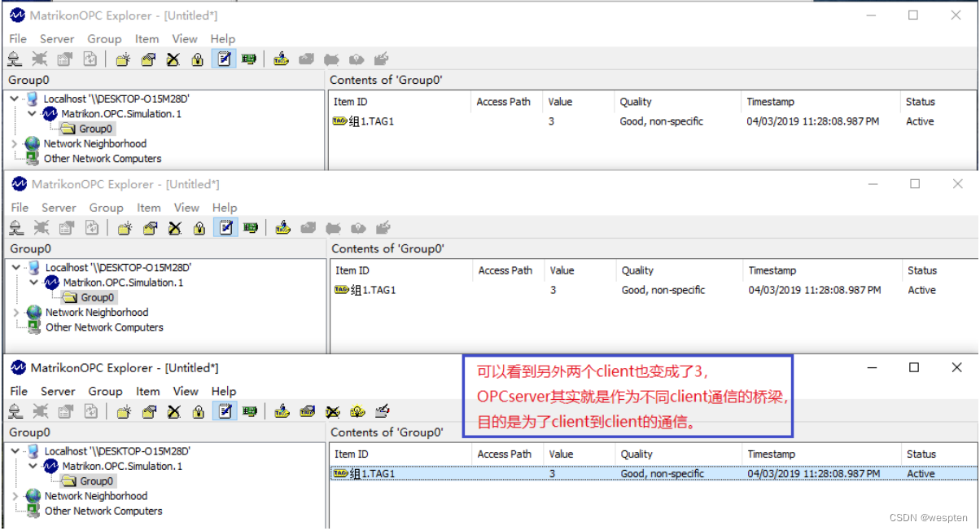Select Group0 folder in middle window tree
Screen dimensions: 980x531
tap(90, 297)
